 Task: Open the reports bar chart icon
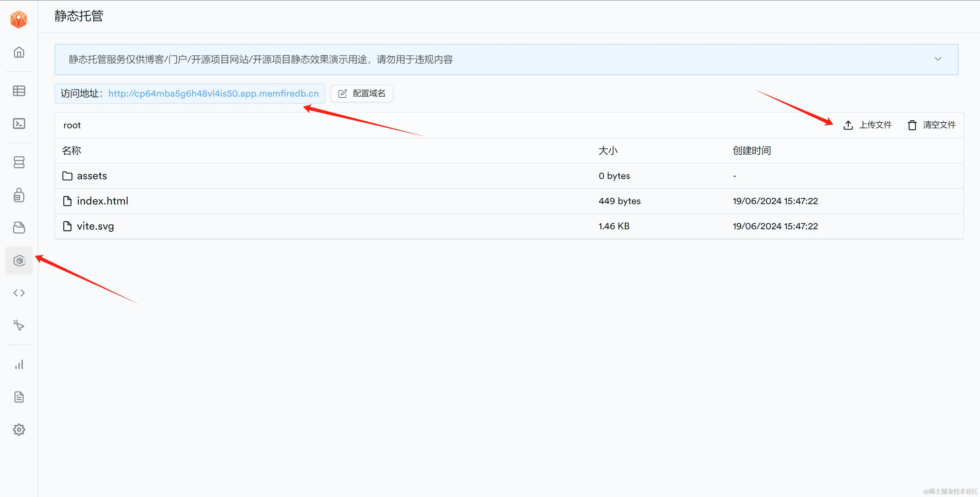click(19, 365)
